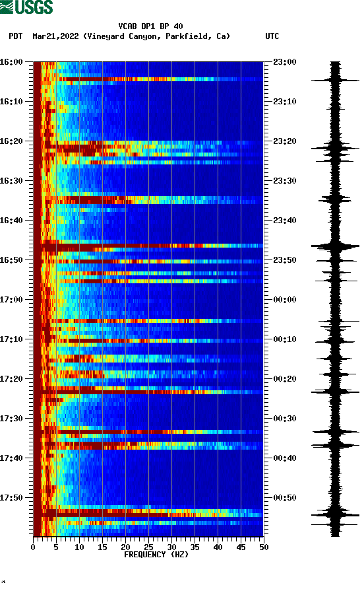Click the 17:10 PDT time label
364x589 pixels.
pos(11,339)
